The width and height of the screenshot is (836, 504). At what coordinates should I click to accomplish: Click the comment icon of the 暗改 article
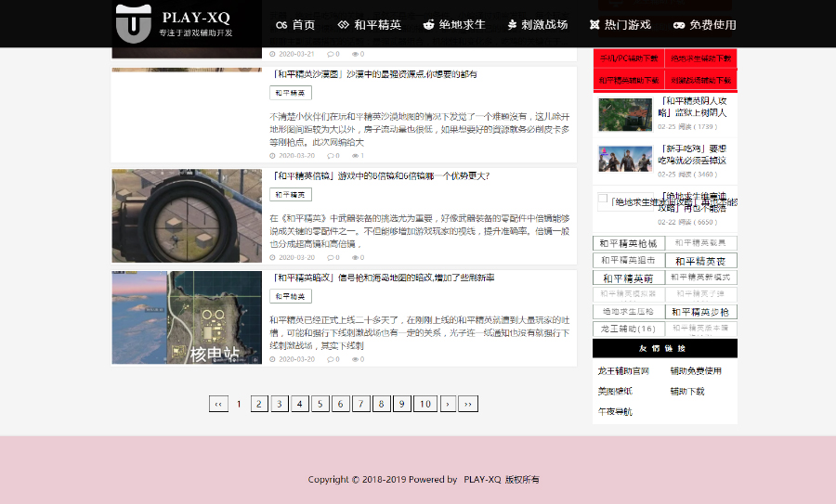click(331, 359)
